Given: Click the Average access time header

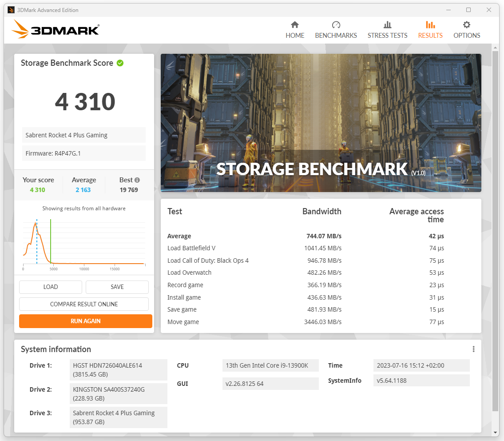Looking at the screenshot, I should point(417,215).
